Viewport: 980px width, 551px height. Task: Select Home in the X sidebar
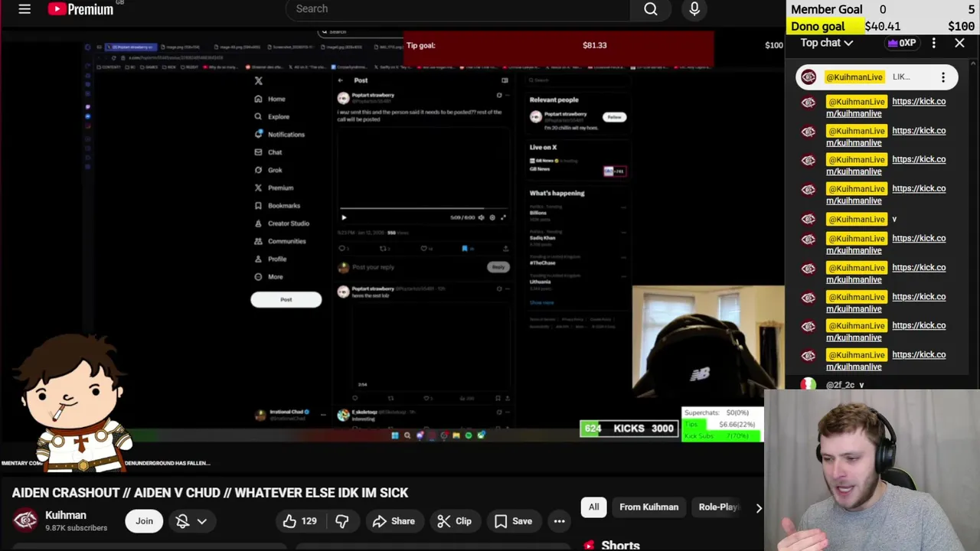[269, 99]
